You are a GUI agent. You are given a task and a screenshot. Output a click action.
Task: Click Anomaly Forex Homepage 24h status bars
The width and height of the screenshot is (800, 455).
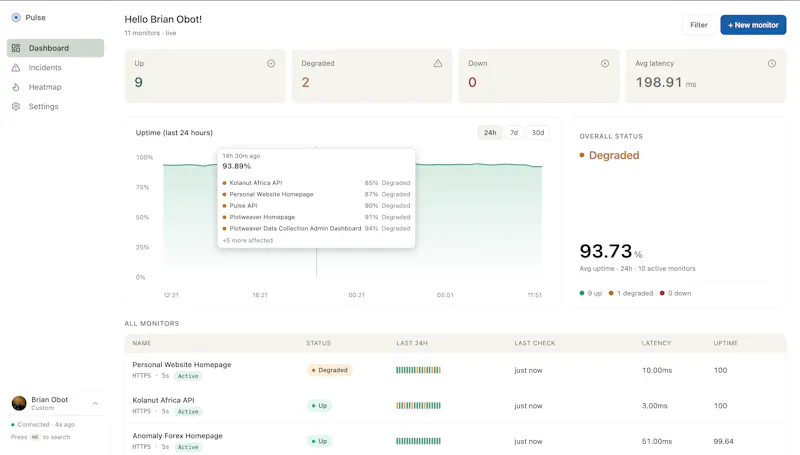[x=418, y=441]
